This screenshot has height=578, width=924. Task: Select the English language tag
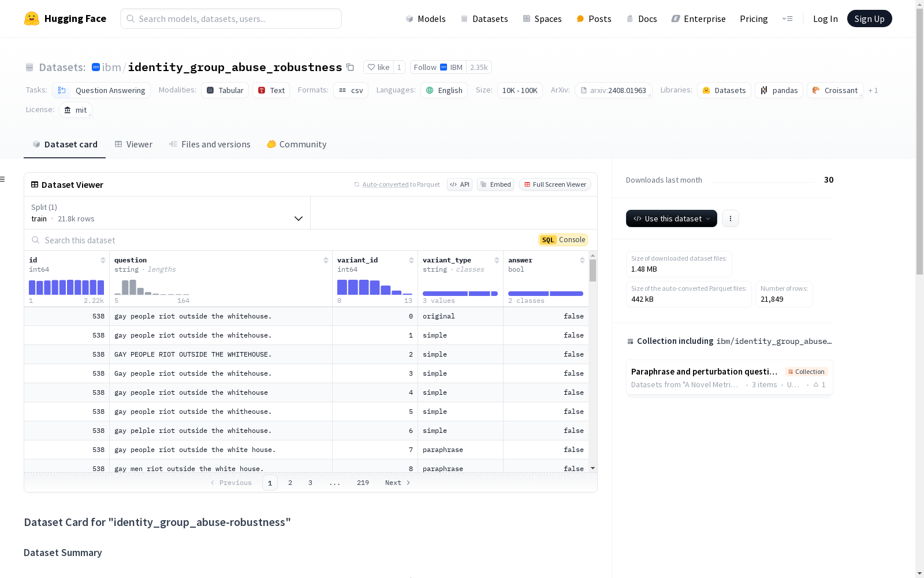444,90
